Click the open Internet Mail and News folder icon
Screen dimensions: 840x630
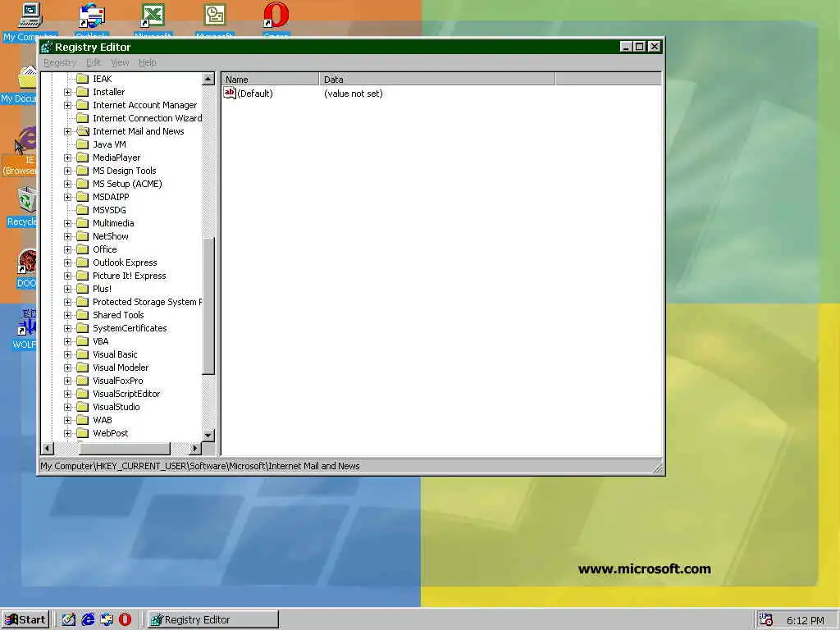pyautogui.click(x=83, y=131)
